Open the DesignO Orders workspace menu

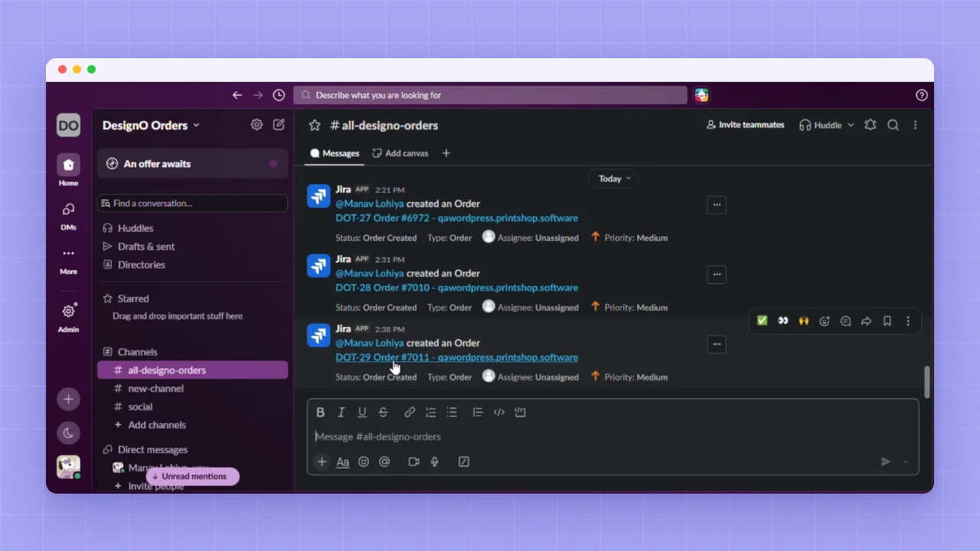(x=151, y=125)
